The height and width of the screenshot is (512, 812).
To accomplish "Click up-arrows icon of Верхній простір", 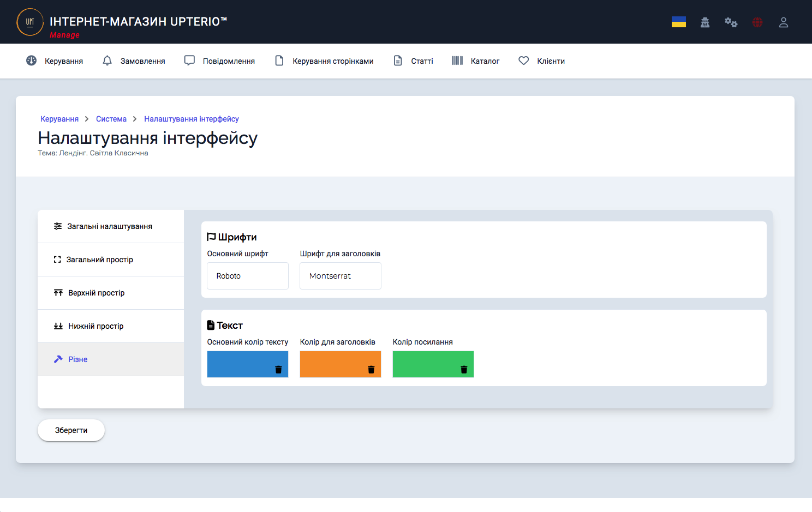I will [x=58, y=293].
